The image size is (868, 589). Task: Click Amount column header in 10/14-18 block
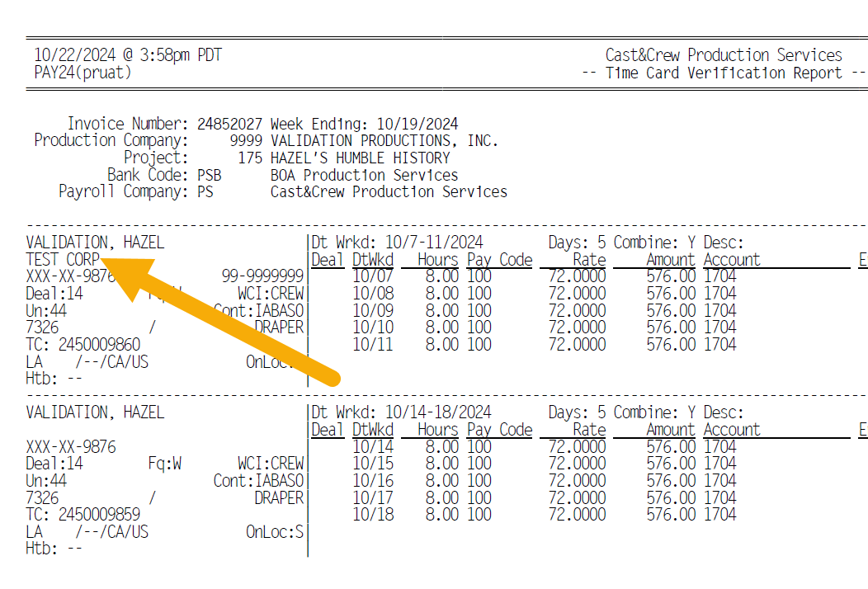tap(670, 430)
